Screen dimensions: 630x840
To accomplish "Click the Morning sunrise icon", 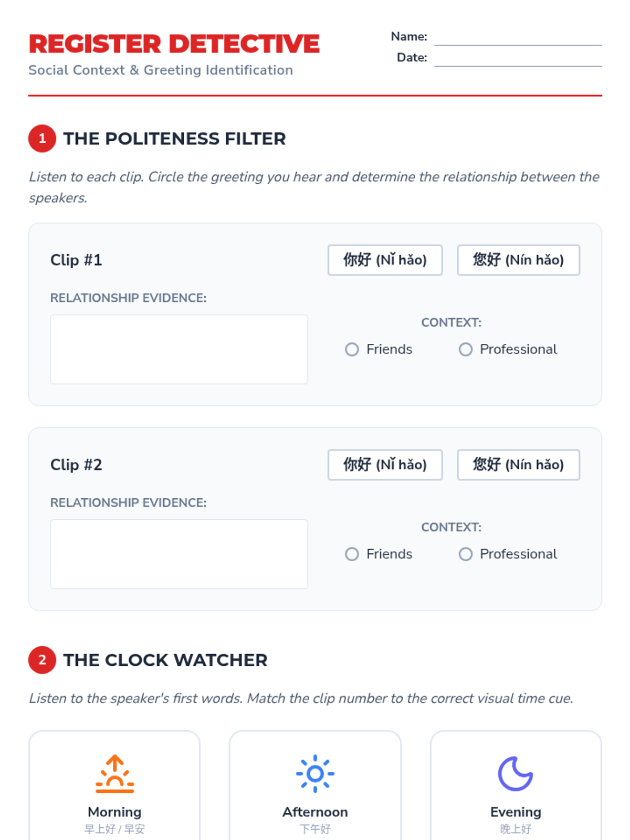I will tap(114, 773).
